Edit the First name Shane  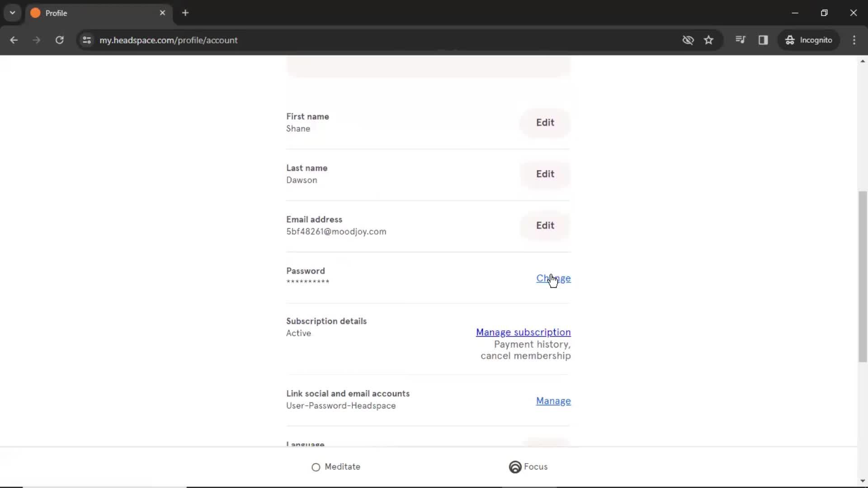tap(545, 122)
